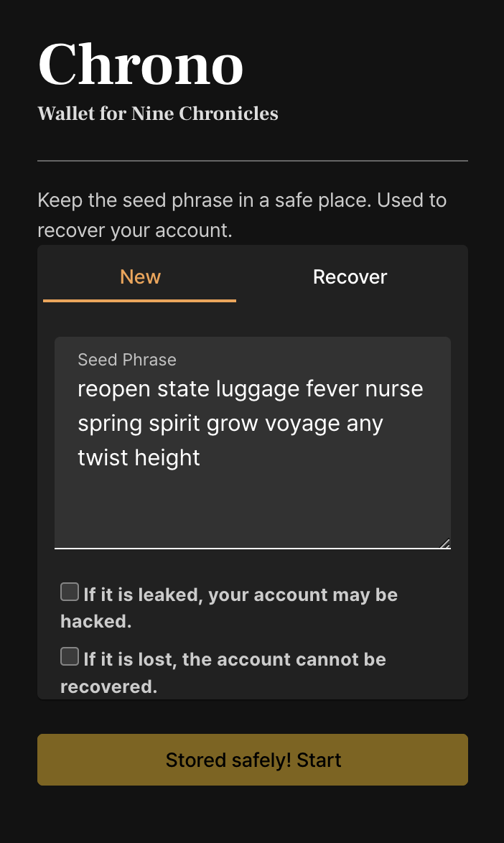Click the word "luggage" in the seed phrase
The image size is (504, 843).
[257, 389]
